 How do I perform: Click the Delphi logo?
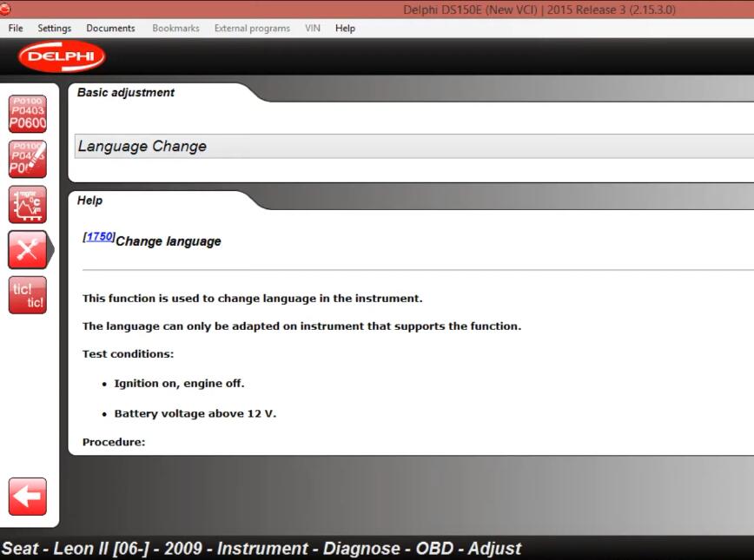62,56
